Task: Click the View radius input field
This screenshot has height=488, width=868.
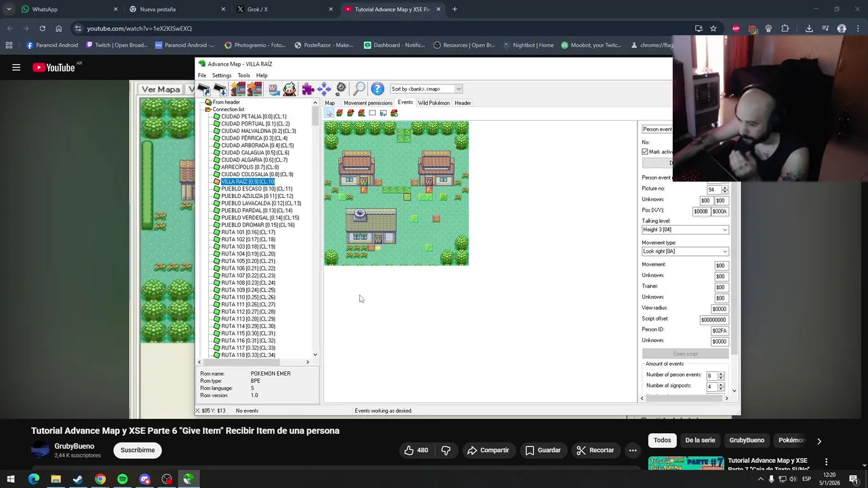Action: (719, 309)
